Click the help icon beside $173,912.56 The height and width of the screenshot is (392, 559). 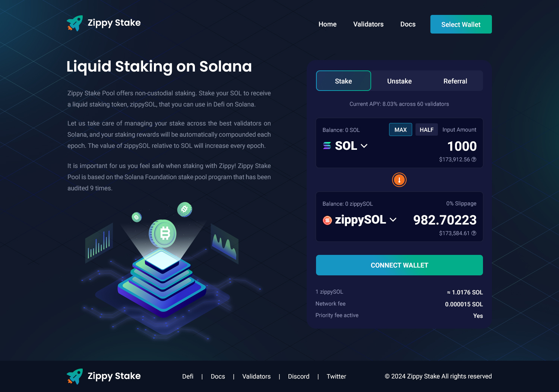click(x=474, y=159)
